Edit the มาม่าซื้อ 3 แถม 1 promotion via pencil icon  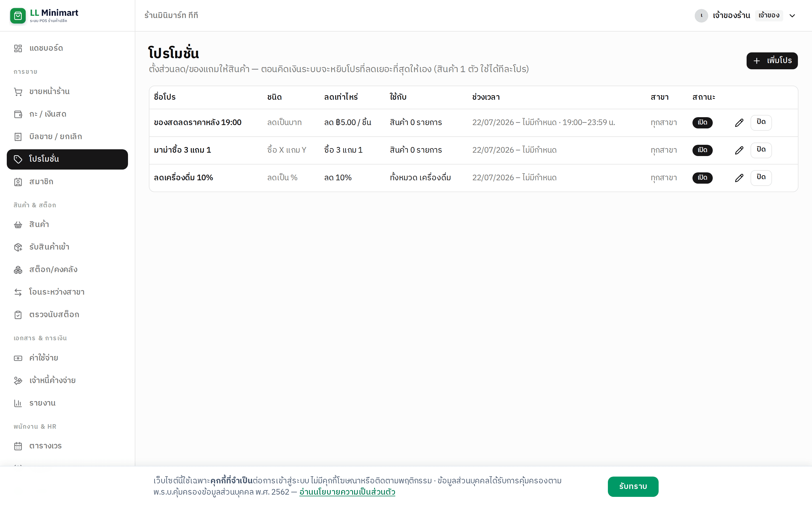coord(739,150)
